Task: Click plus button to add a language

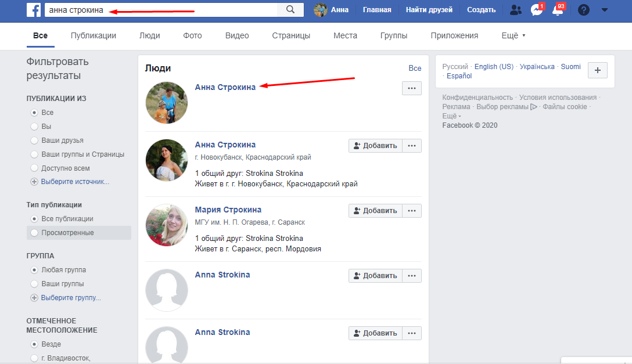Action: (598, 70)
